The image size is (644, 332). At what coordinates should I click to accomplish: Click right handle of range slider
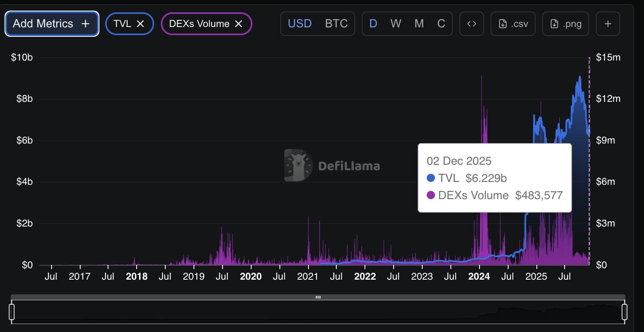[x=624, y=312]
